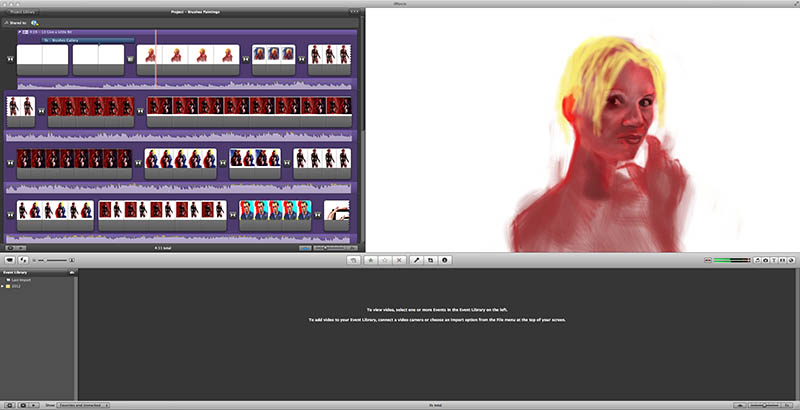Reject selection with the X button

tap(400, 260)
